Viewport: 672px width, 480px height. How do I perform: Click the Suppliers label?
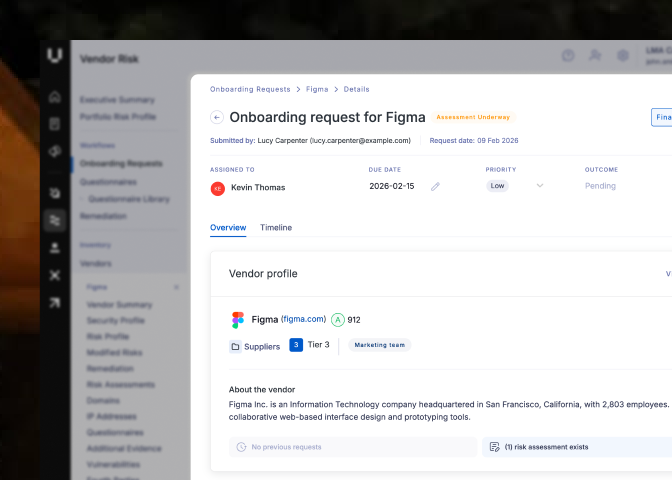pyautogui.click(x=262, y=347)
